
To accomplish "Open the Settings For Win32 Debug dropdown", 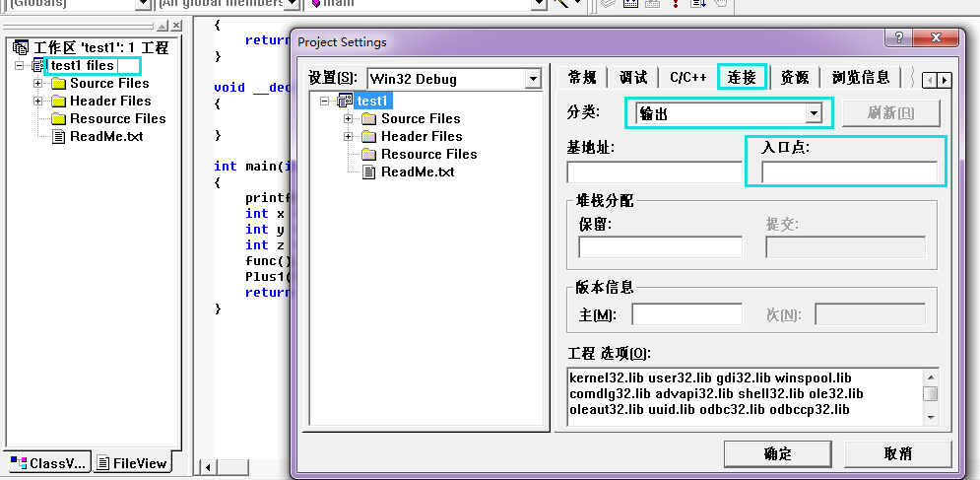I will click(x=533, y=79).
